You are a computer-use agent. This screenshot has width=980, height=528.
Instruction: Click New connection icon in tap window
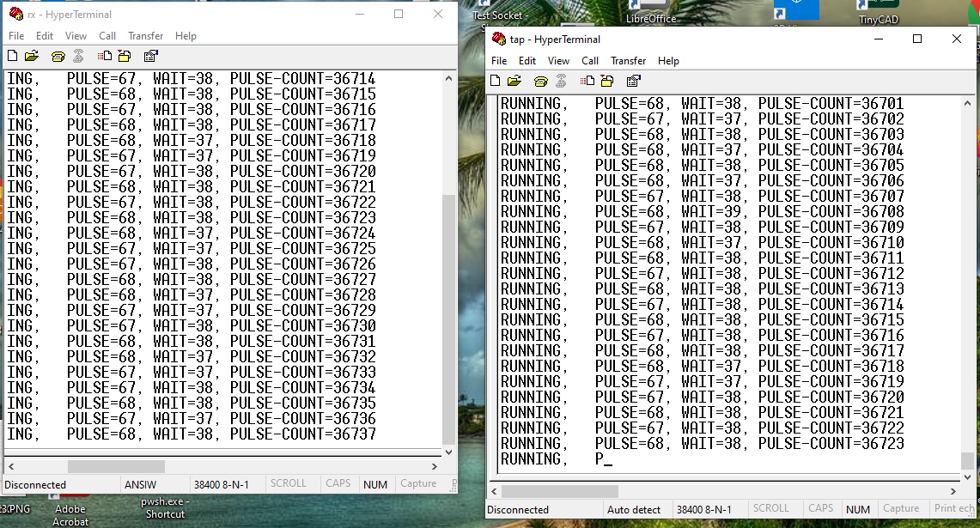coord(496,81)
